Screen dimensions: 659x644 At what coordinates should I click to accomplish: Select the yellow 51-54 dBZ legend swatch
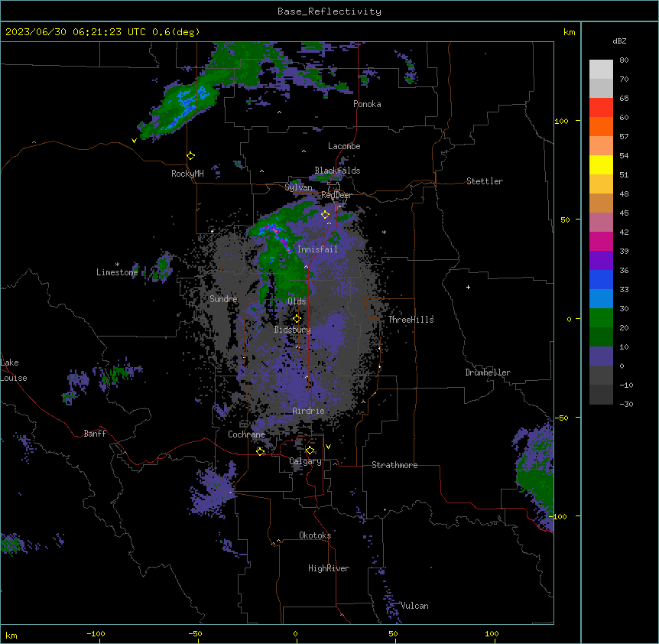pos(601,164)
